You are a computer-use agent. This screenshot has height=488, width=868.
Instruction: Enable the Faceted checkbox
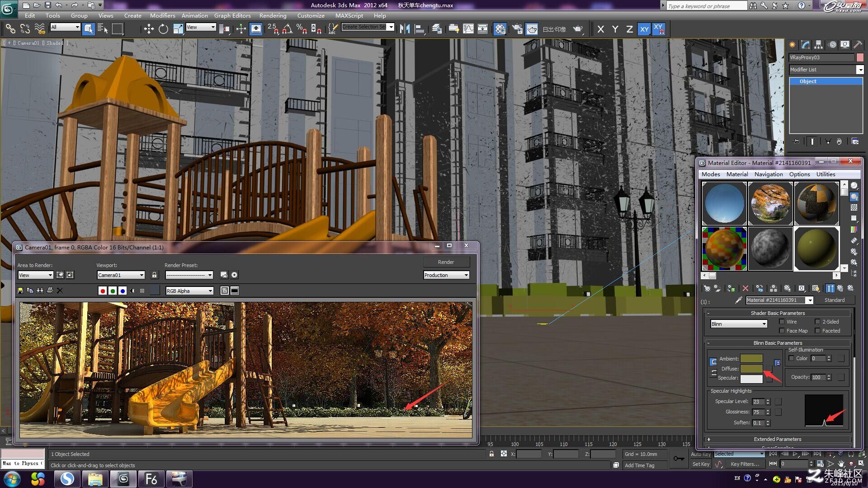[817, 331]
